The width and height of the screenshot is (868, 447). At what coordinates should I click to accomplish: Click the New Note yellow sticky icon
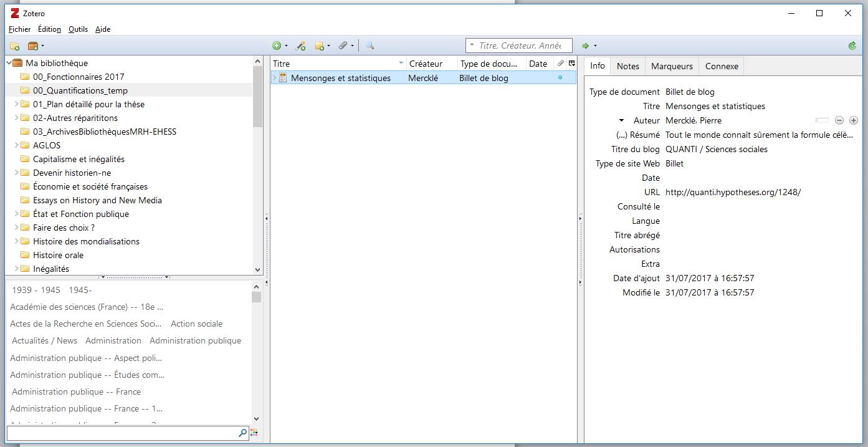click(x=320, y=46)
